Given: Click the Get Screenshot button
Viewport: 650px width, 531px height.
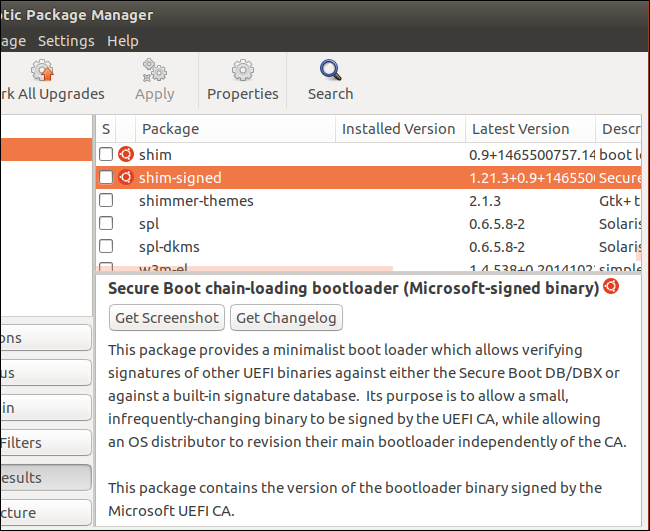Looking at the screenshot, I should [x=167, y=318].
